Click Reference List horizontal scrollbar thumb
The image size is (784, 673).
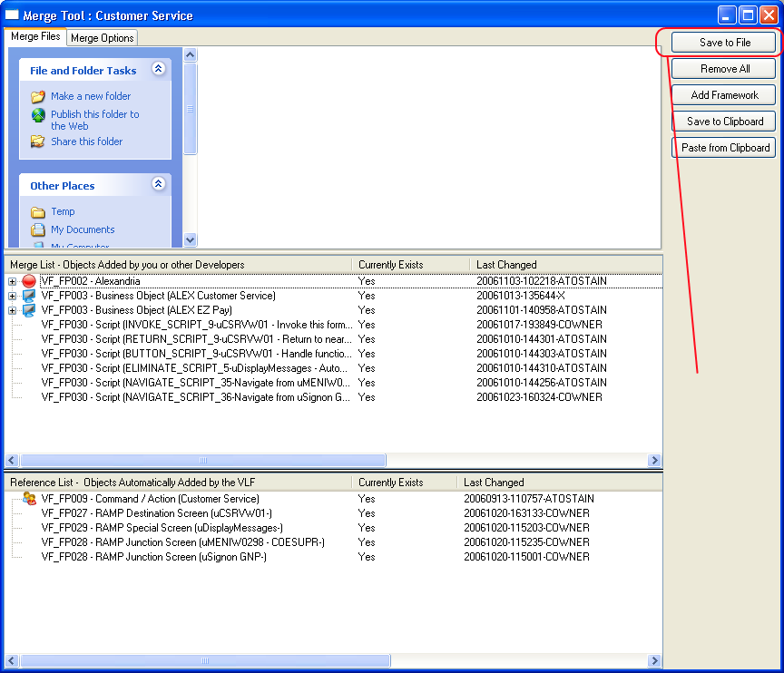pos(205,660)
